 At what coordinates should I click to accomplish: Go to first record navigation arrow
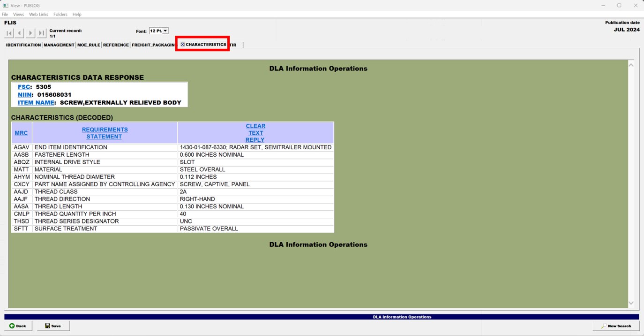click(9, 33)
